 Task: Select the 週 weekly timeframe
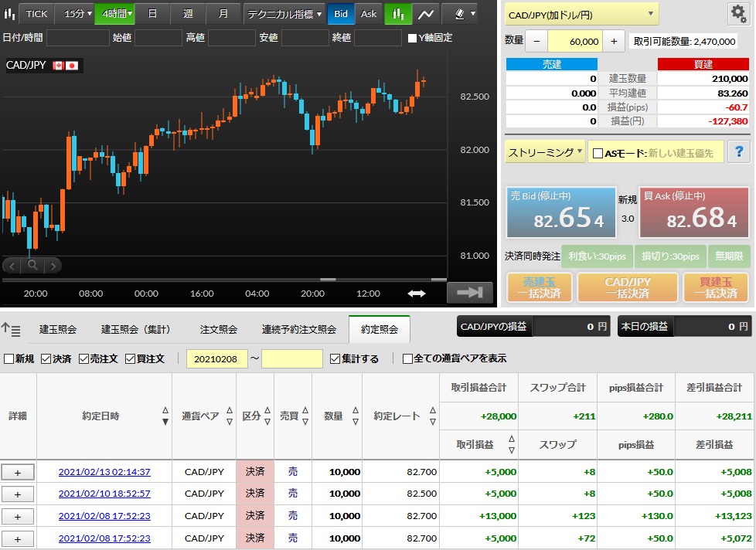click(188, 14)
